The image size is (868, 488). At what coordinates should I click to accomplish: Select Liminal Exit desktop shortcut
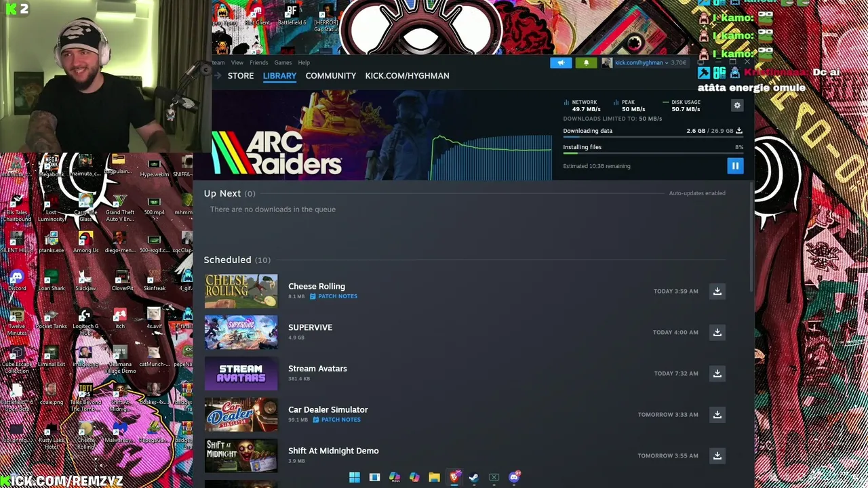[x=52, y=356]
